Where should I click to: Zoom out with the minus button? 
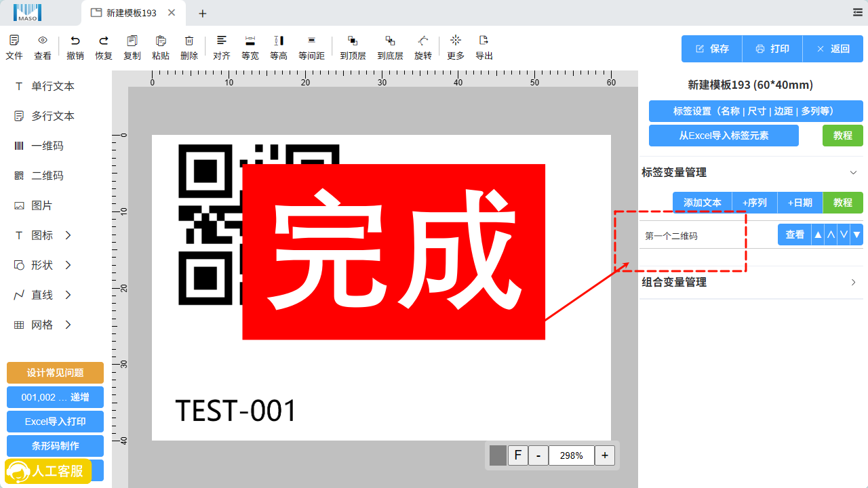tap(538, 455)
